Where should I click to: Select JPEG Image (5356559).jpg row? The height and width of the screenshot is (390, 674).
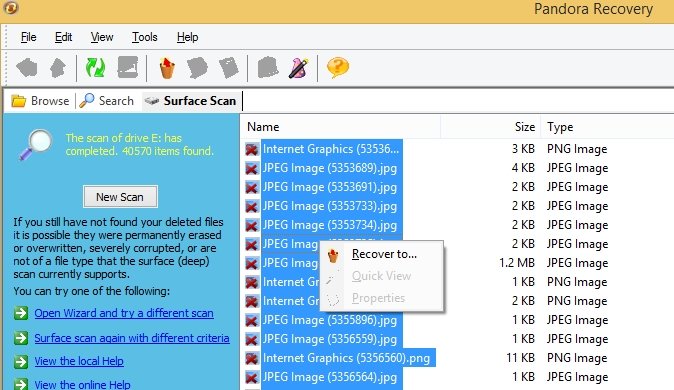(x=330, y=339)
